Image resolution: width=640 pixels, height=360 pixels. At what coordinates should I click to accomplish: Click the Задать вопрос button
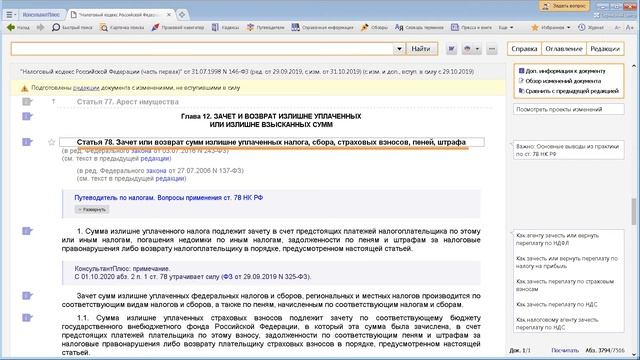tap(564, 6)
